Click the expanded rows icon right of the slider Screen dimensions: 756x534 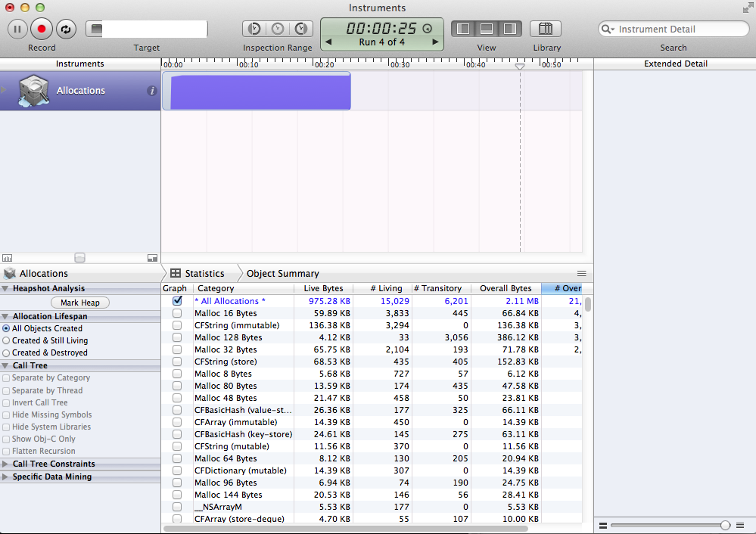(x=740, y=526)
